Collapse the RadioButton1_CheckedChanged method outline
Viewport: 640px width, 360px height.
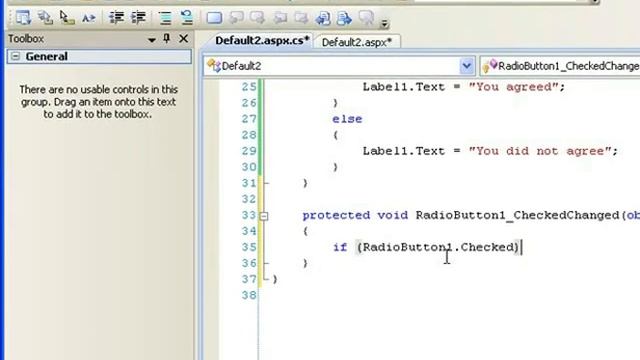[264, 216]
